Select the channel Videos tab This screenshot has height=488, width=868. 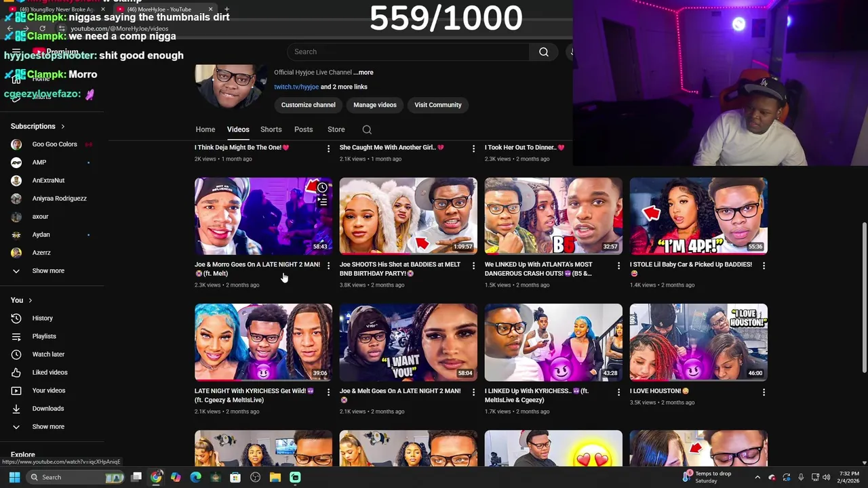click(x=238, y=129)
